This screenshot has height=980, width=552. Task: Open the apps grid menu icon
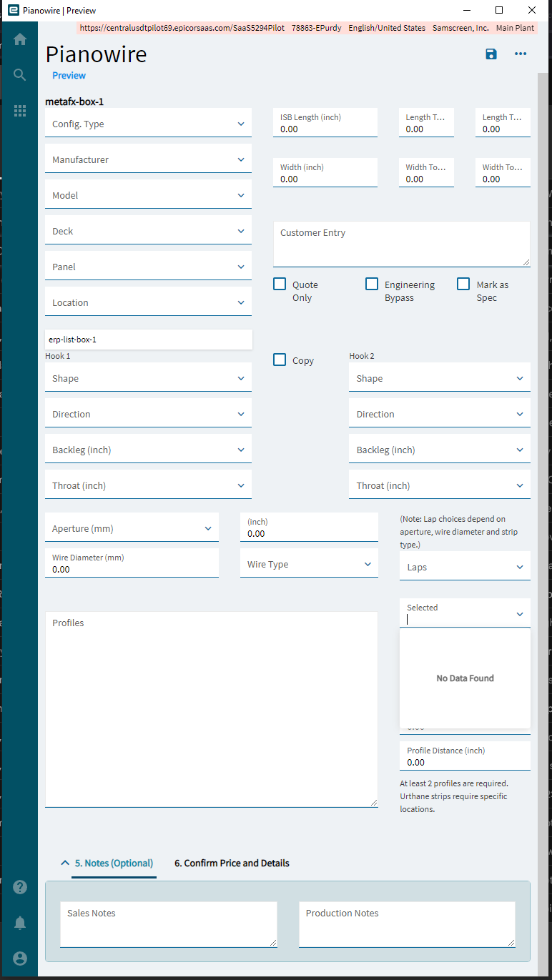[x=20, y=111]
